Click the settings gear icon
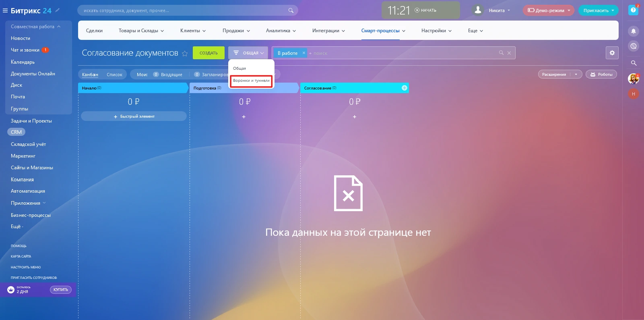 click(612, 53)
